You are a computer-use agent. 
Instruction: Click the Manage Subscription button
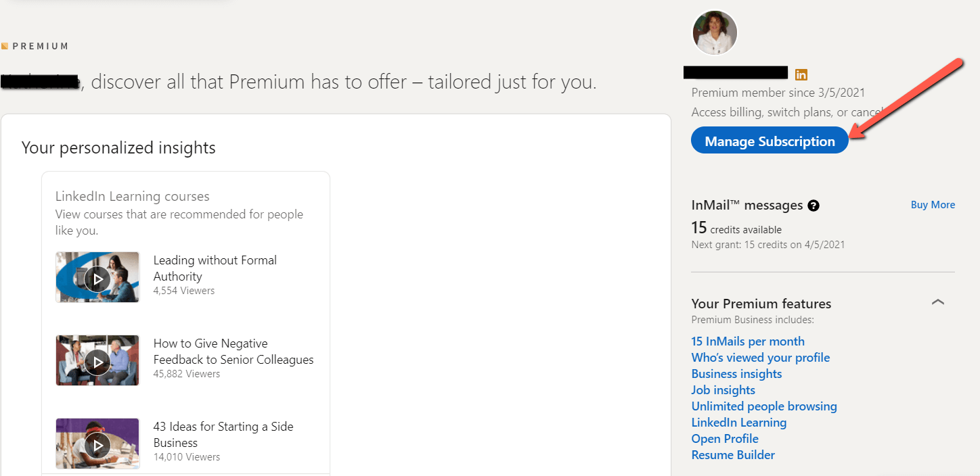pos(770,141)
